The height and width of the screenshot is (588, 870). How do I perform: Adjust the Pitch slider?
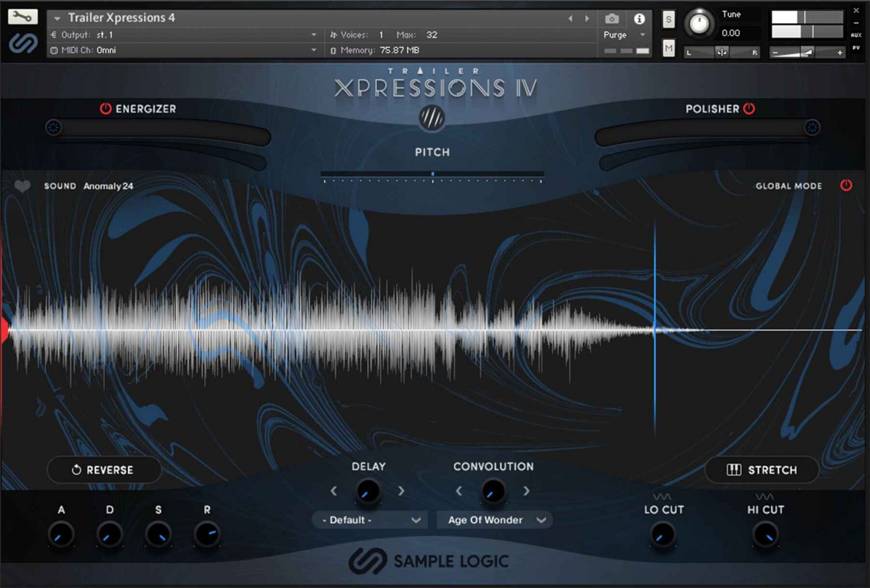coord(433,173)
